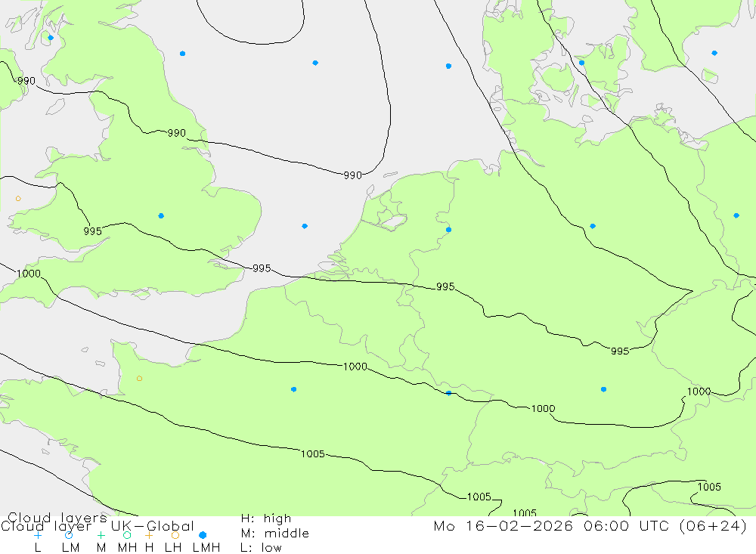This screenshot has width=756, height=554.
Task: Click the 990 label beside western Scotland
Action: (x=26, y=81)
